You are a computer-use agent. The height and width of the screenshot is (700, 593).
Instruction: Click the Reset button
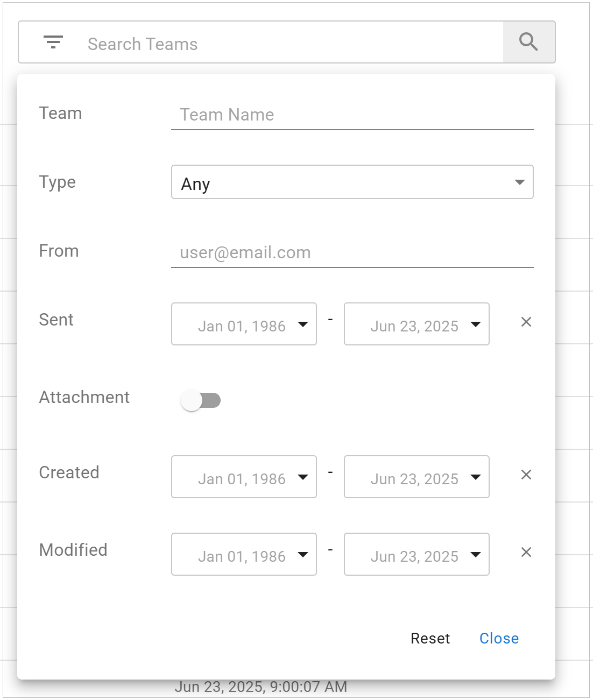tap(430, 638)
